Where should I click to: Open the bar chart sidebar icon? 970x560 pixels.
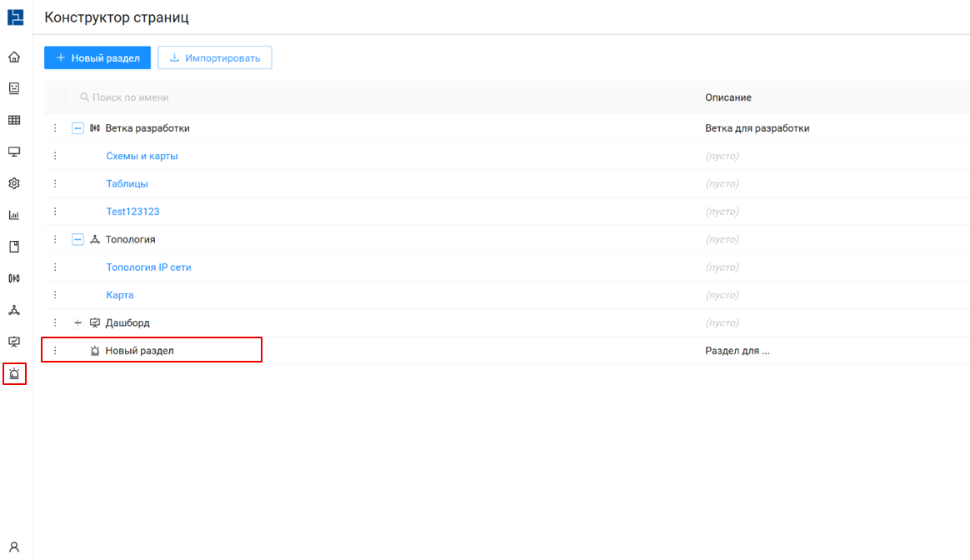[14, 216]
